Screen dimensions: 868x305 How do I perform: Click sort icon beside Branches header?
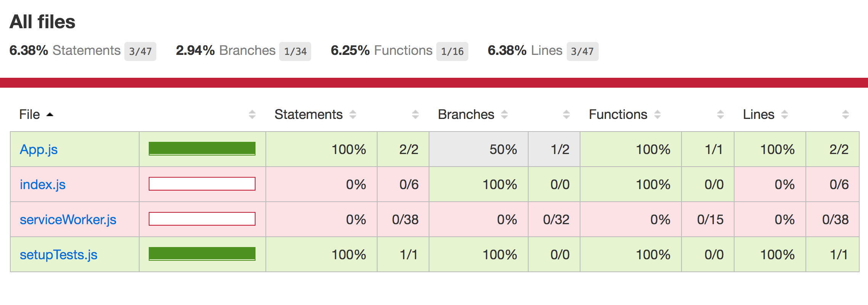(x=504, y=114)
